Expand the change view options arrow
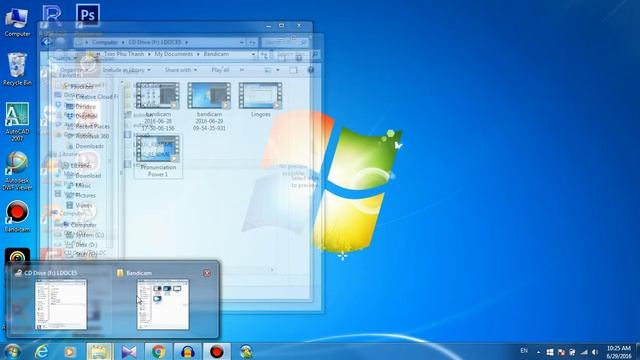Screen dimensions: 640x360 point(278,70)
